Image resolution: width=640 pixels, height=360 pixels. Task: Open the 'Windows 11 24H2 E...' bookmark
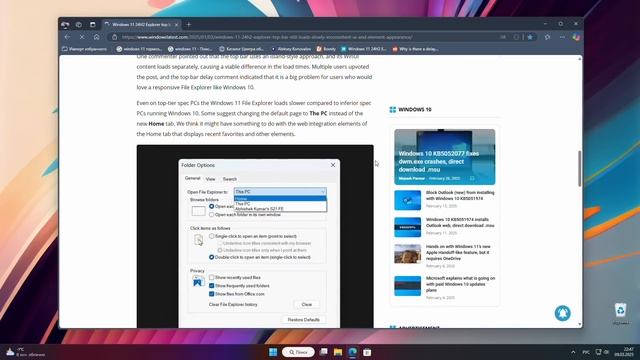click(x=364, y=49)
